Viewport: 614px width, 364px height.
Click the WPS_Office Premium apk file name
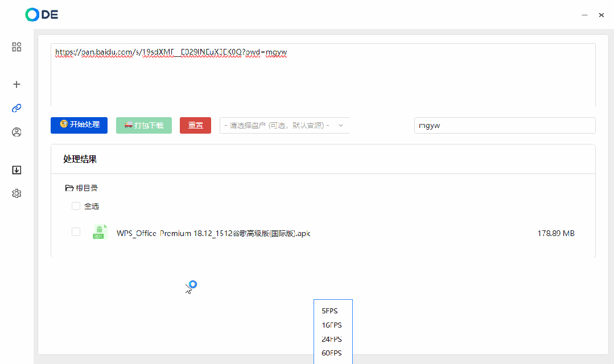213,233
